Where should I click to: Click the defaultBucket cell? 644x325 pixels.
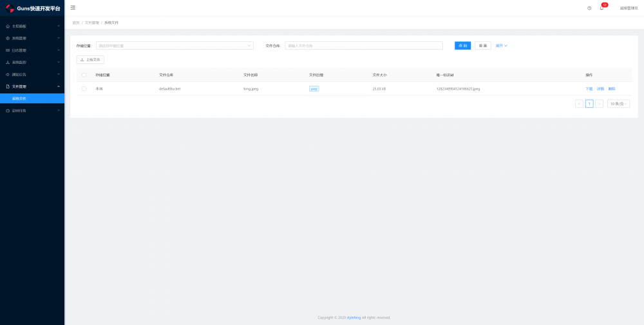[169, 88]
